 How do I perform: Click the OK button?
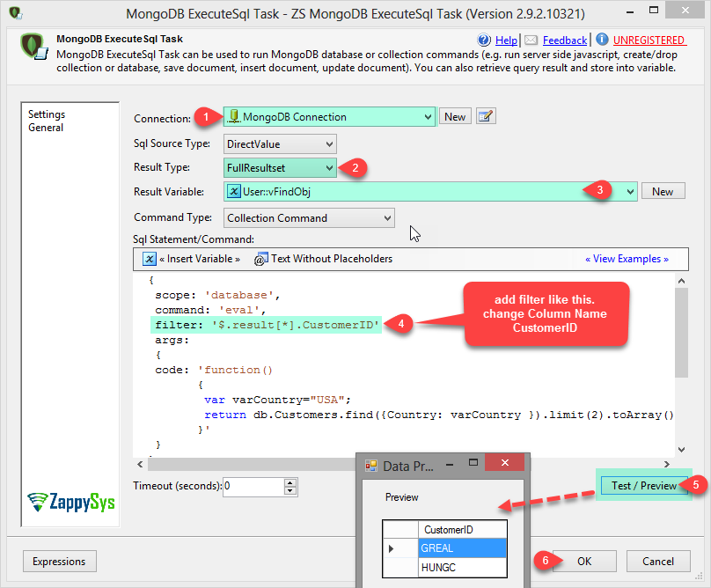click(584, 562)
